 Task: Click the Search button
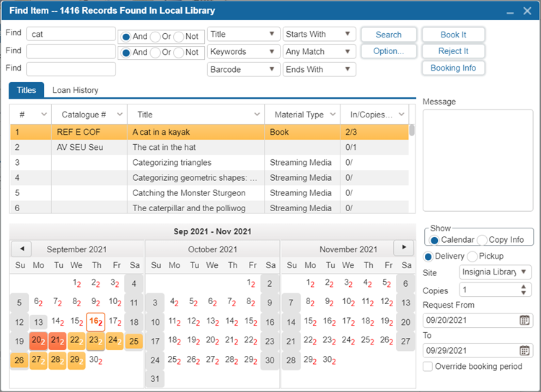388,35
